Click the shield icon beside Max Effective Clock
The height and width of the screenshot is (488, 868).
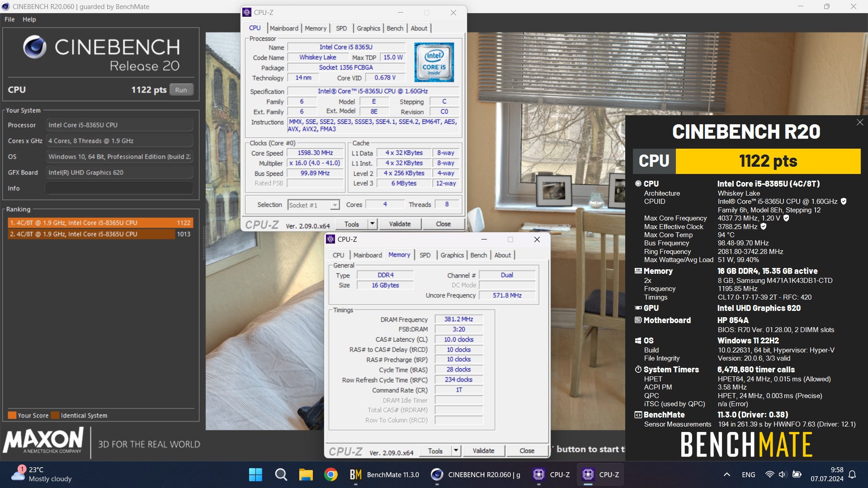pyautogui.click(x=764, y=226)
